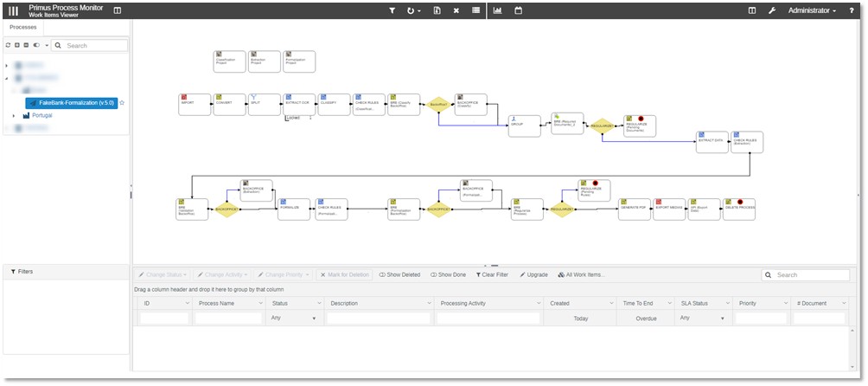Click the filter funnel icon in top bar
868x386 pixels.
(392, 10)
